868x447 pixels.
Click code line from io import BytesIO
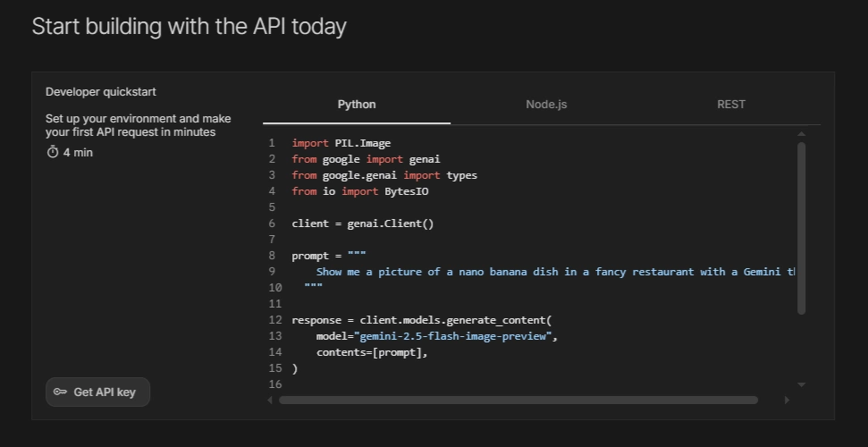[360, 191]
